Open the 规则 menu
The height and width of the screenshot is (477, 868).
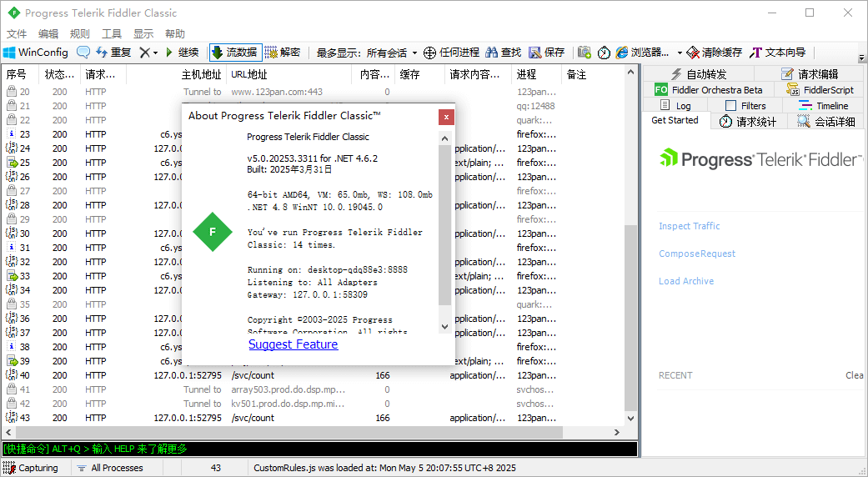(x=80, y=33)
